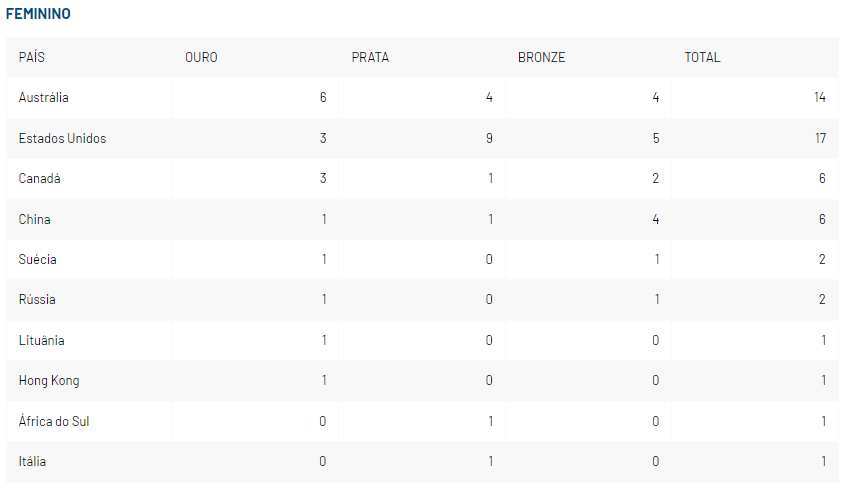The height and width of the screenshot is (488, 846).
Task: Click the Itália row label
Action: [x=32, y=461]
